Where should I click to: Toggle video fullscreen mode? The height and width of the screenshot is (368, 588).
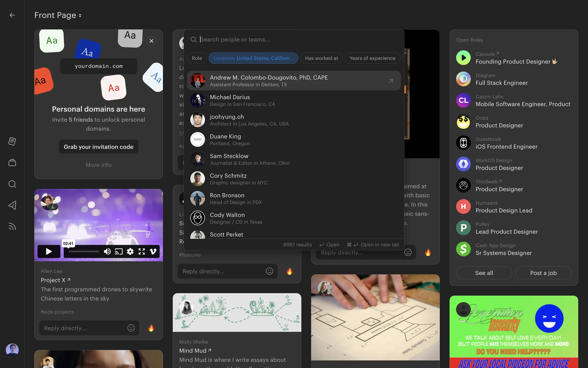[x=141, y=251]
